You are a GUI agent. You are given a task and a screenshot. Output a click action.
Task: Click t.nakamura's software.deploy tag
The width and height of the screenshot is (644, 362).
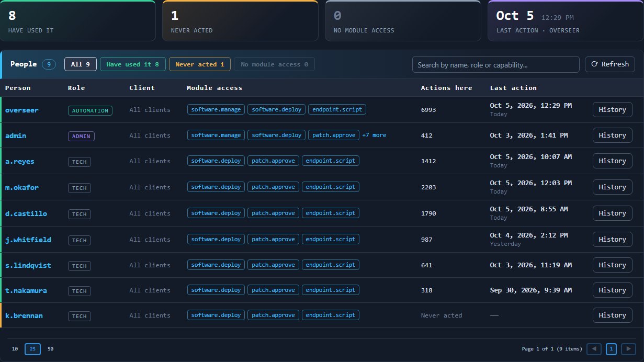click(216, 290)
